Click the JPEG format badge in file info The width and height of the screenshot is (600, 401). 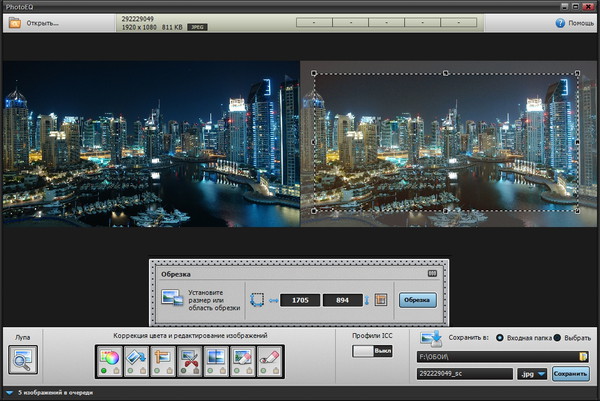pos(197,27)
